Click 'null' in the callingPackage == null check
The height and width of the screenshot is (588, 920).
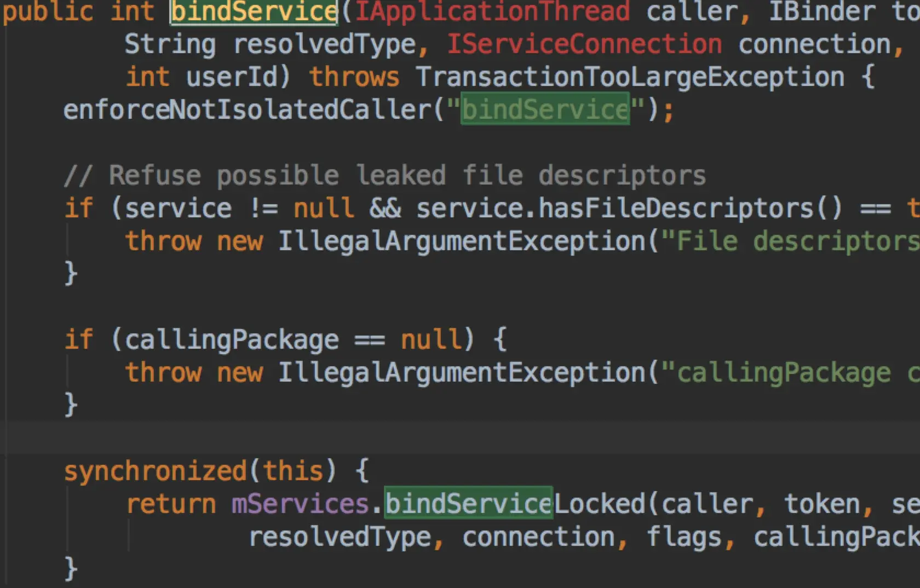(x=431, y=340)
